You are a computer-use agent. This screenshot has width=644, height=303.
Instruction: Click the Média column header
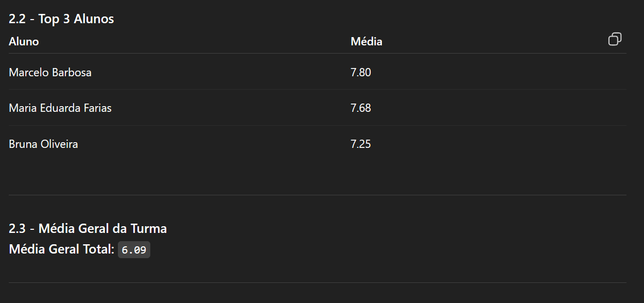[x=366, y=42]
